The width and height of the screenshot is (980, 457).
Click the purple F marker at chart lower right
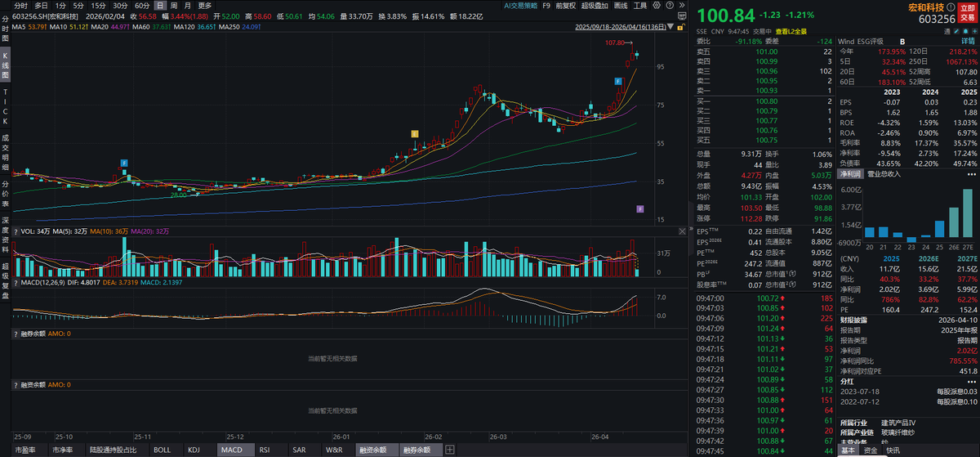[640, 209]
